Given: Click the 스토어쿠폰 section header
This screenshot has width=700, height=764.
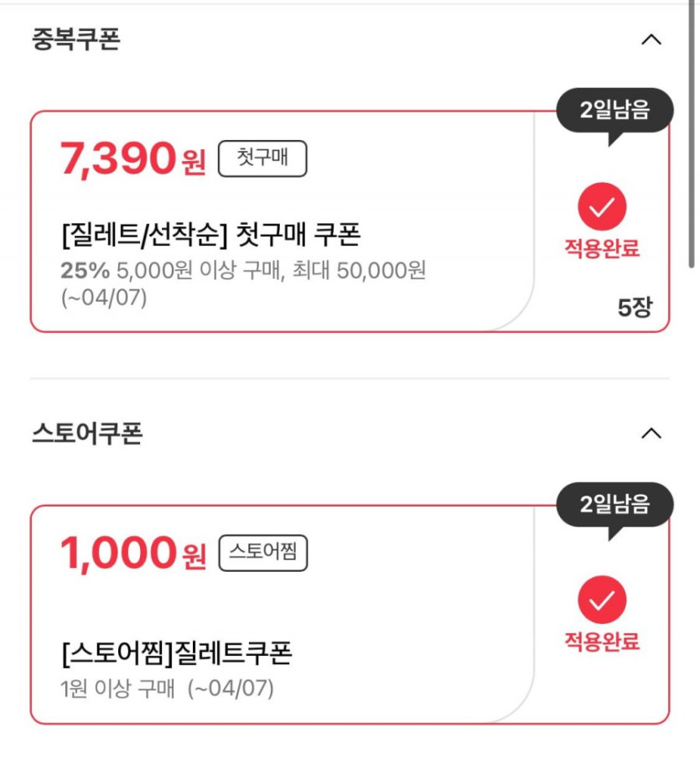Looking at the screenshot, I should coord(87,434).
